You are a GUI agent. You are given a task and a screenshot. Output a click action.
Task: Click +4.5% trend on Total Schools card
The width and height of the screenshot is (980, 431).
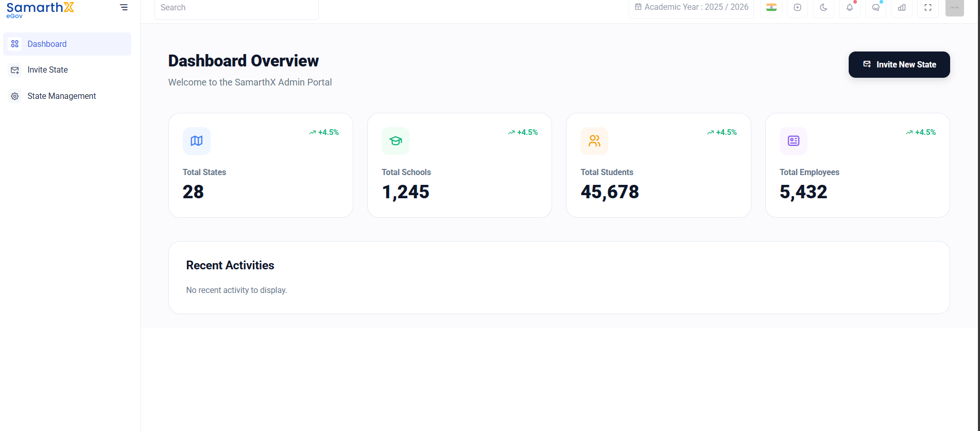click(x=523, y=132)
